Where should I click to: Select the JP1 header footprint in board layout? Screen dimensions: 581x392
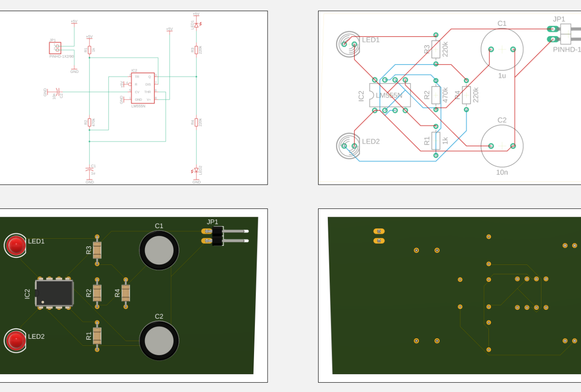click(565, 34)
